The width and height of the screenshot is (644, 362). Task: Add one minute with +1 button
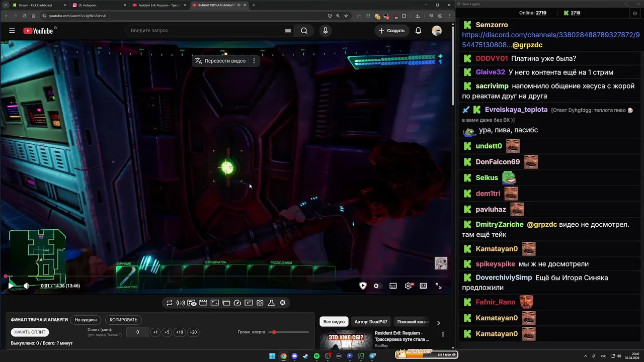point(155,332)
